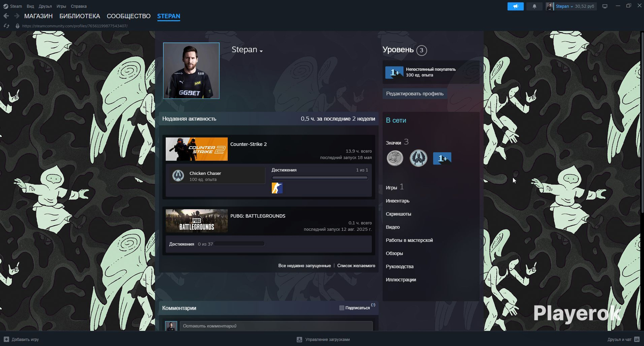
Task: Select the first silver badge under Значки
Action: tap(395, 158)
